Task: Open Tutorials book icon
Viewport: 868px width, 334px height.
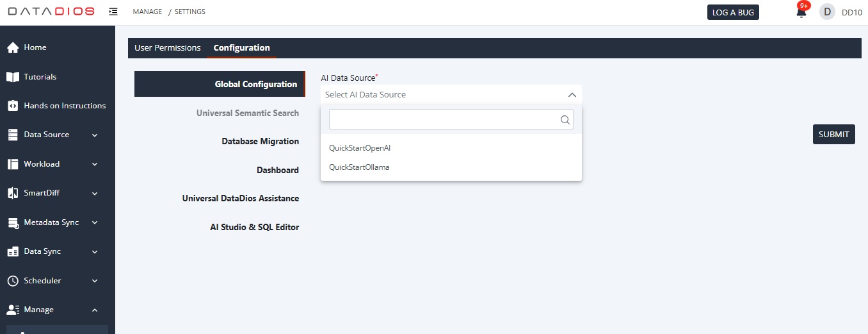Action: [x=12, y=77]
